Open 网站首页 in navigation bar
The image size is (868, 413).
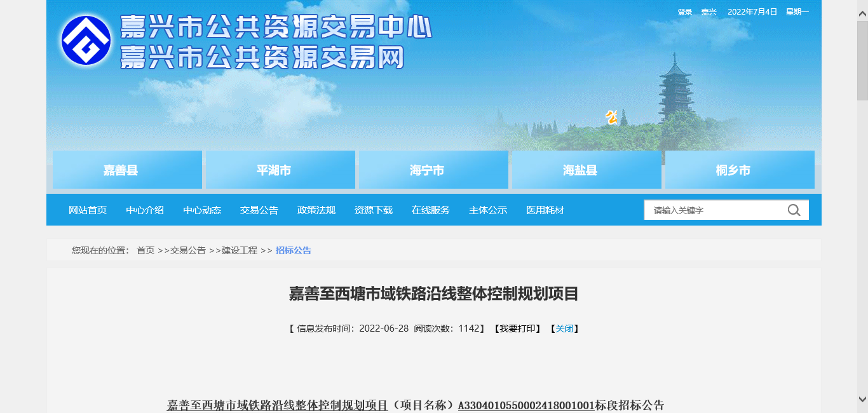88,210
